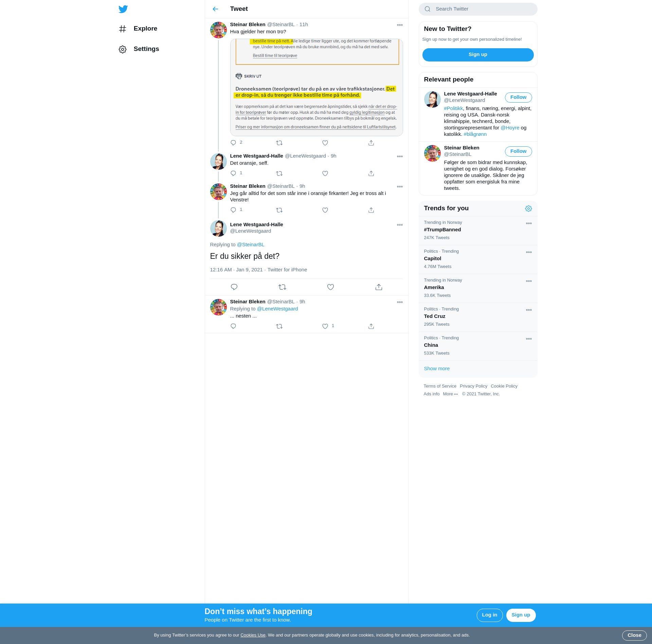Open Terms of Service footer link
The image size is (652, 644).
[x=440, y=386]
